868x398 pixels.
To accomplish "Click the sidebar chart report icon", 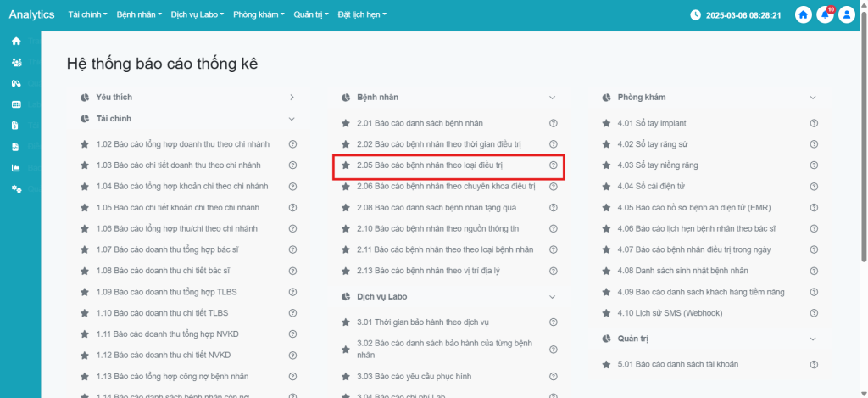I will (x=16, y=167).
